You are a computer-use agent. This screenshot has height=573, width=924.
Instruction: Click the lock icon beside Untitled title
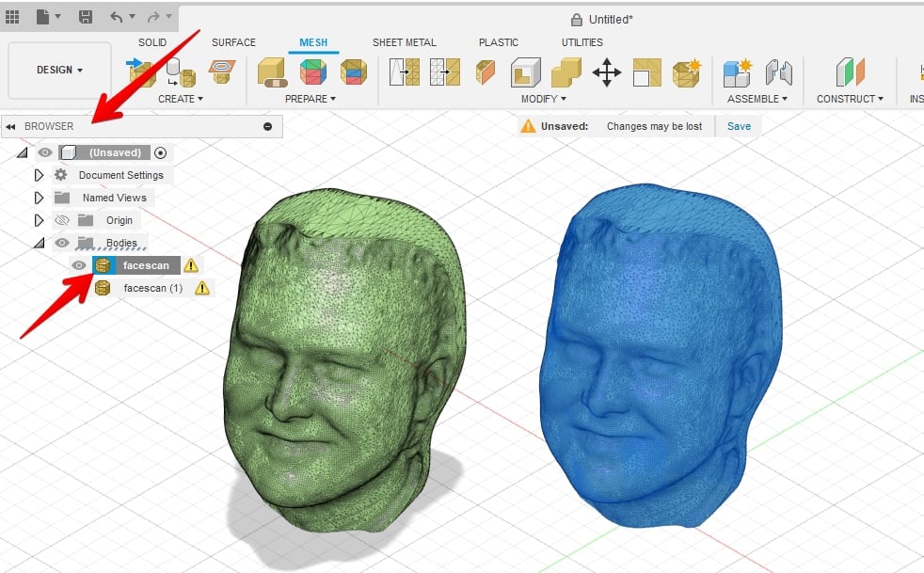pos(576,20)
